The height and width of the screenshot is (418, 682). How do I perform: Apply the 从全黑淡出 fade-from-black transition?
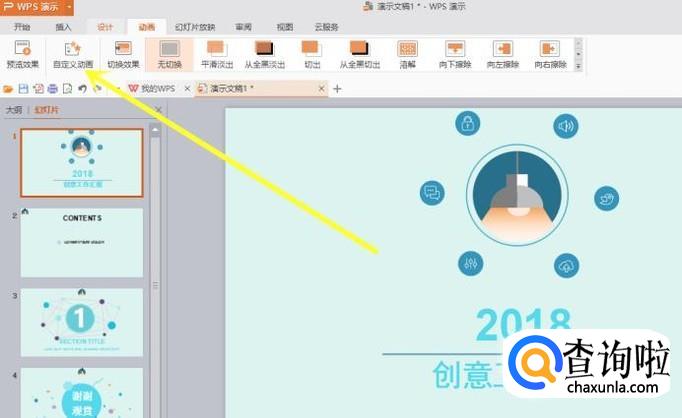coord(264,55)
